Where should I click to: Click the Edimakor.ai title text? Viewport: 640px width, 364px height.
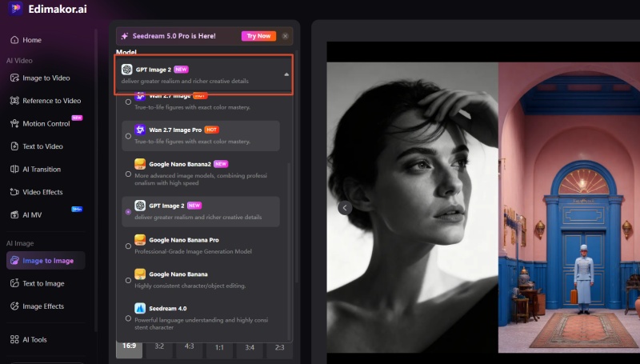pyautogui.click(x=58, y=9)
